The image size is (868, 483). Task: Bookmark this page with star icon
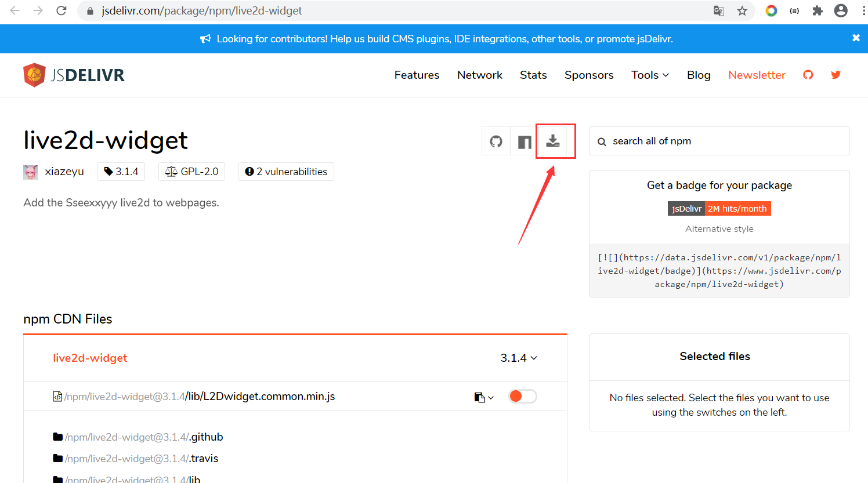742,10
